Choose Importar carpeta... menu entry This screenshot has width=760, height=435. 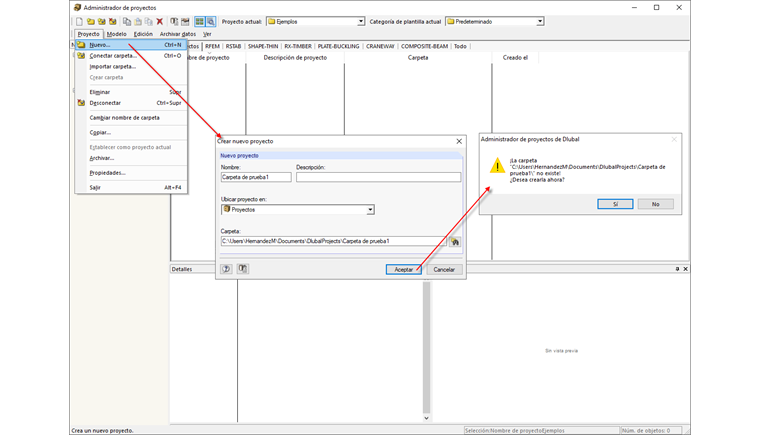[x=131, y=66]
